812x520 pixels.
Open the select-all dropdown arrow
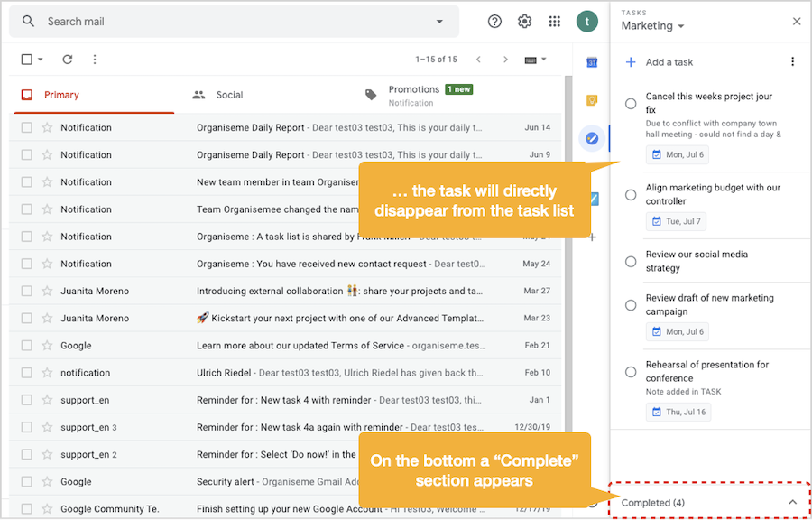pos(38,59)
